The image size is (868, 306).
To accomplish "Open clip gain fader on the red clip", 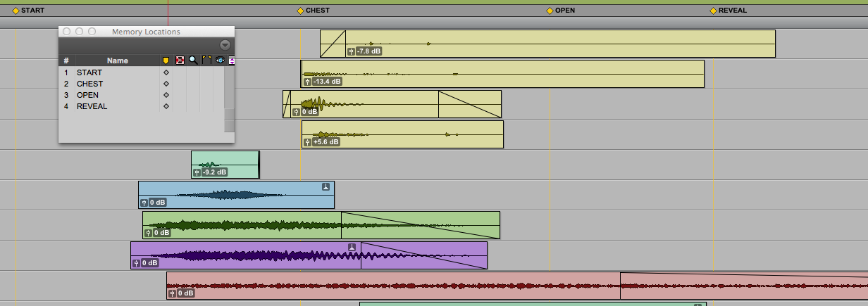I will (172, 293).
